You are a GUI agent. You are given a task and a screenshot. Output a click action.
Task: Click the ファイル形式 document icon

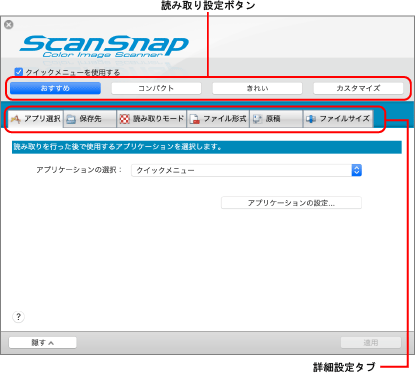tap(195, 119)
